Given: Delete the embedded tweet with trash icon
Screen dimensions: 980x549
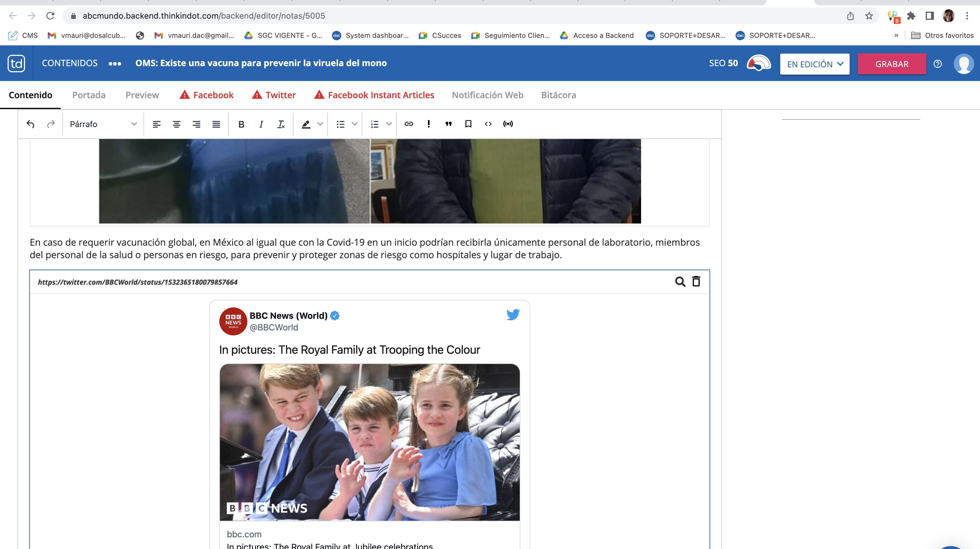Looking at the screenshot, I should pyautogui.click(x=696, y=281).
